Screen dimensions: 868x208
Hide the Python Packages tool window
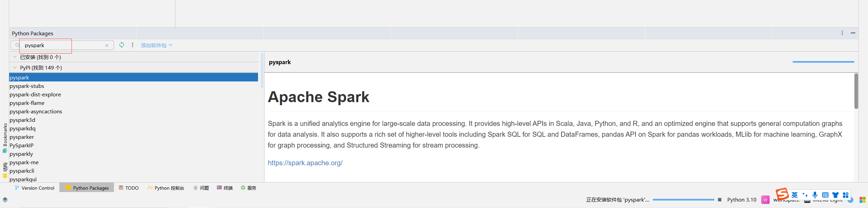tap(853, 33)
